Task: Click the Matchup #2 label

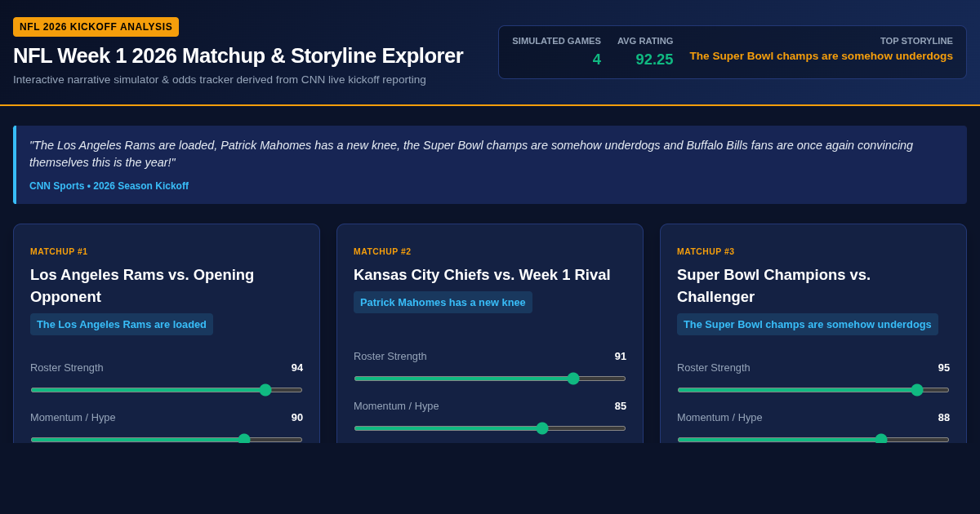Action: click(x=382, y=251)
